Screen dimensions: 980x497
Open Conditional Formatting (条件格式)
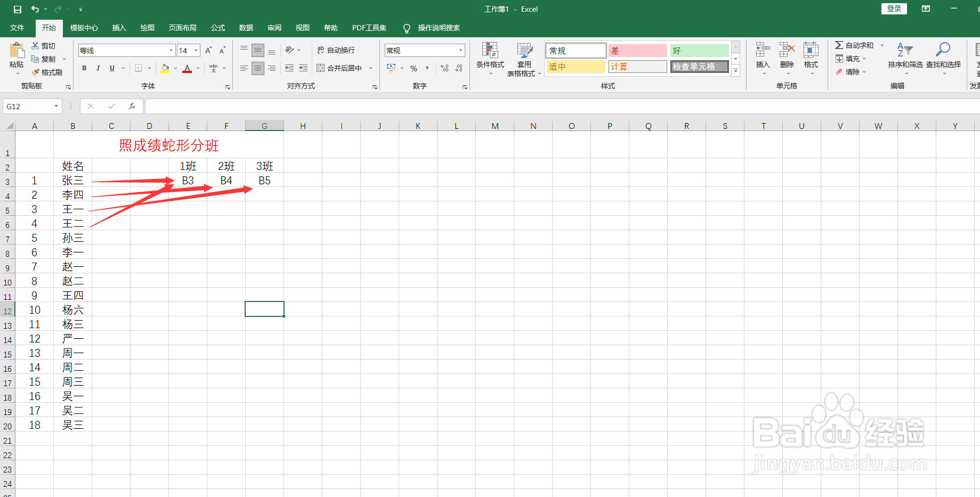(490, 59)
